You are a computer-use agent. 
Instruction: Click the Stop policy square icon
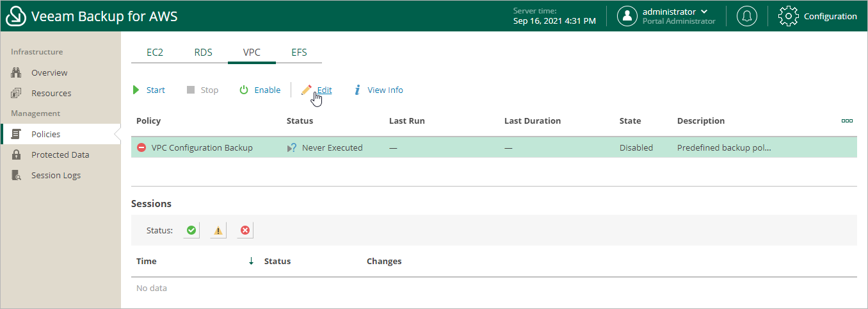[190, 90]
